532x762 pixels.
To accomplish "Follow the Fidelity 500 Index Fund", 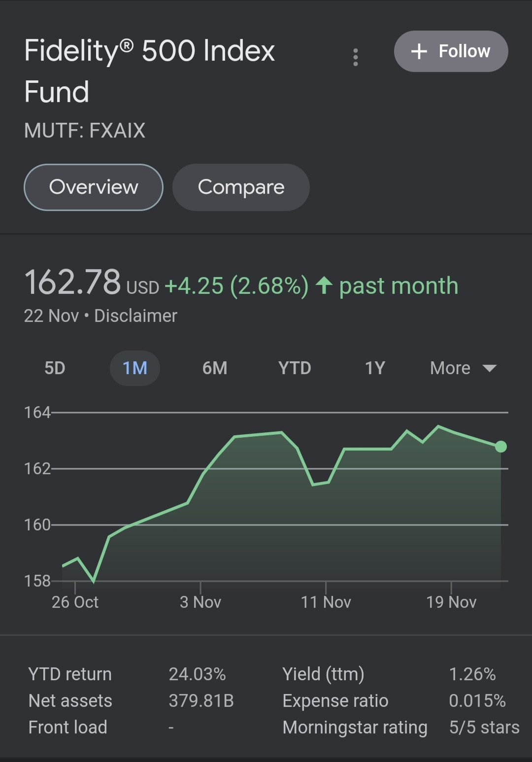I will pos(451,51).
